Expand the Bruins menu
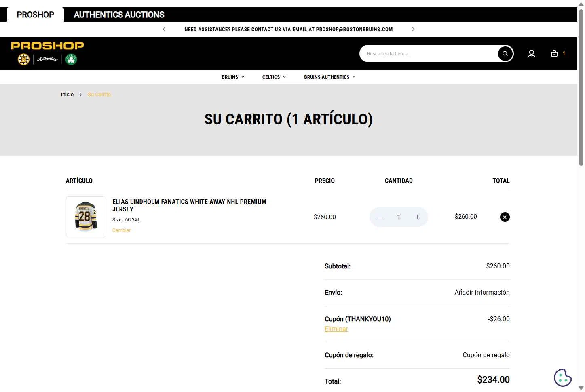Screen dimensions: 585x392 (x=233, y=77)
